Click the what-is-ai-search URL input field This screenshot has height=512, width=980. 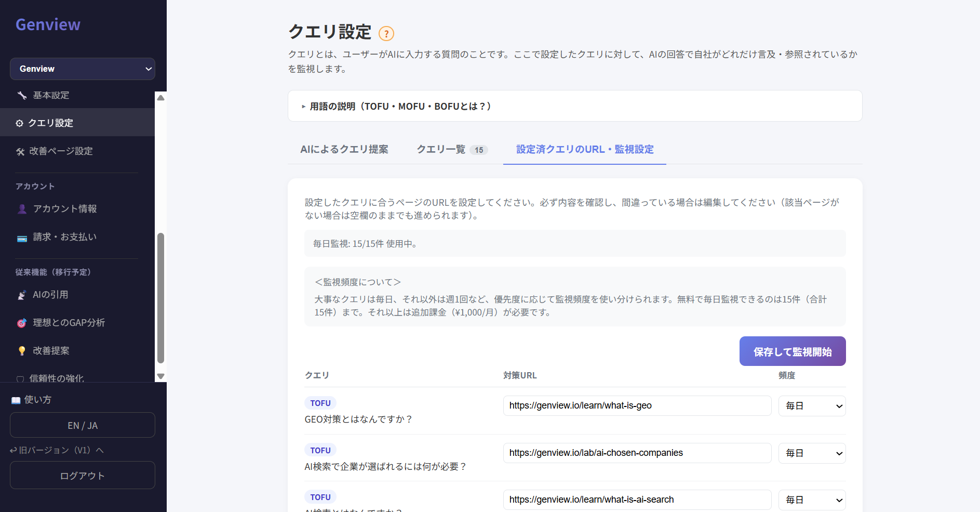pyautogui.click(x=637, y=500)
